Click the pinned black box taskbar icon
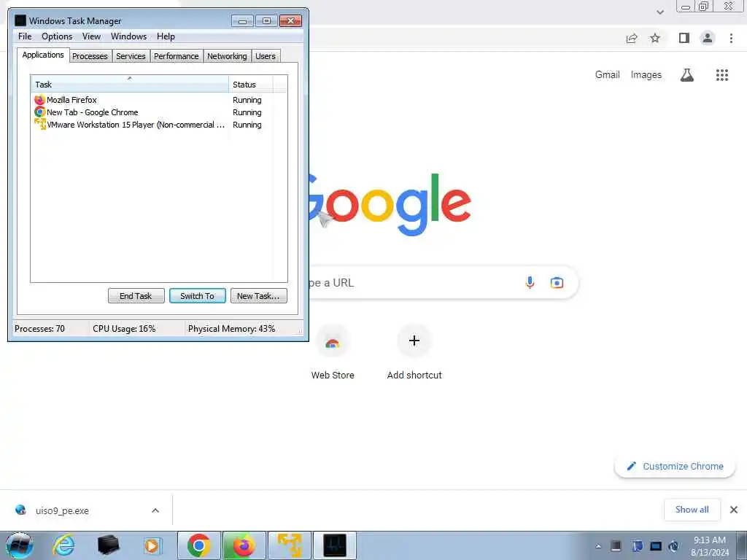The image size is (747, 560). point(108,545)
